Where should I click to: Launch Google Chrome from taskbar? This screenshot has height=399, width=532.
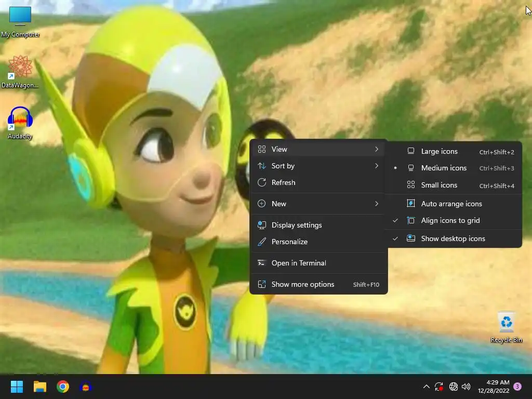(63, 387)
